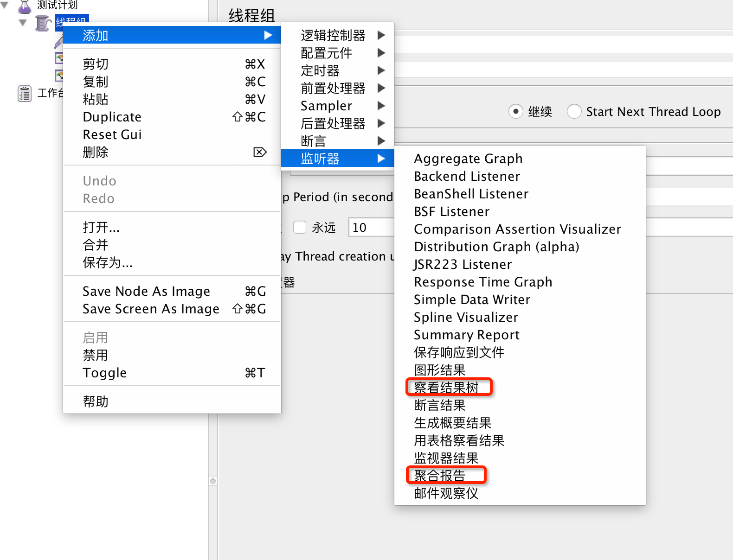Screen dimensions: 733x560
Task: Click the 线程组 thread spool icon
Action: [43, 23]
